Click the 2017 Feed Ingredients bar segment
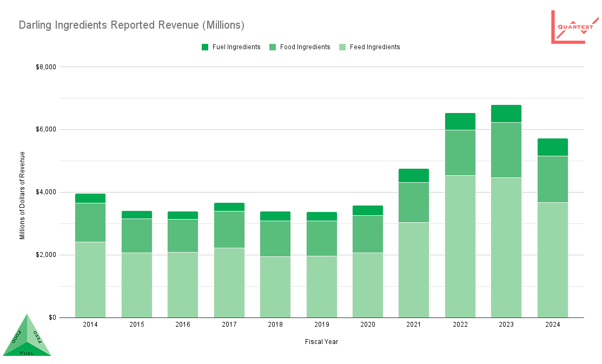The height and width of the screenshot is (364, 602). point(229,283)
